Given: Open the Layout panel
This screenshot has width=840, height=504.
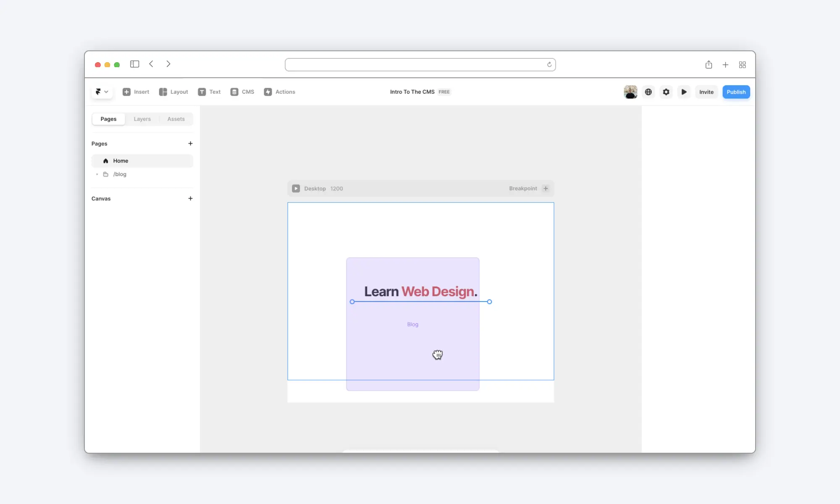Looking at the screenshot, I should [173, 91].
